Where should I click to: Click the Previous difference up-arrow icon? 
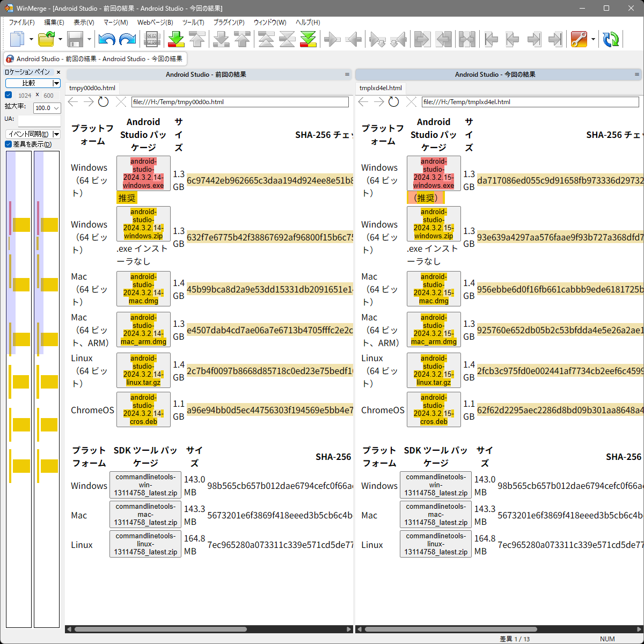pyautogui.click(x=197, y=39)
